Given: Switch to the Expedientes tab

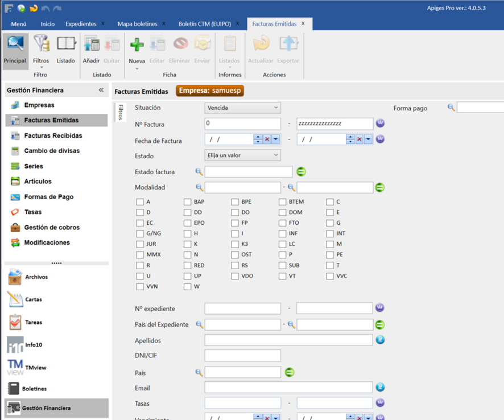Looking at the screenshot, I should coord(81,24).
